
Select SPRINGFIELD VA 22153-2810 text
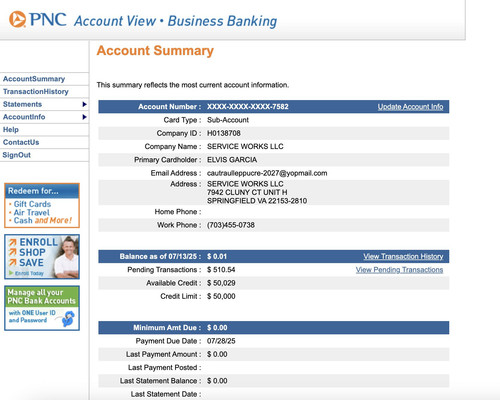point(257,201)
